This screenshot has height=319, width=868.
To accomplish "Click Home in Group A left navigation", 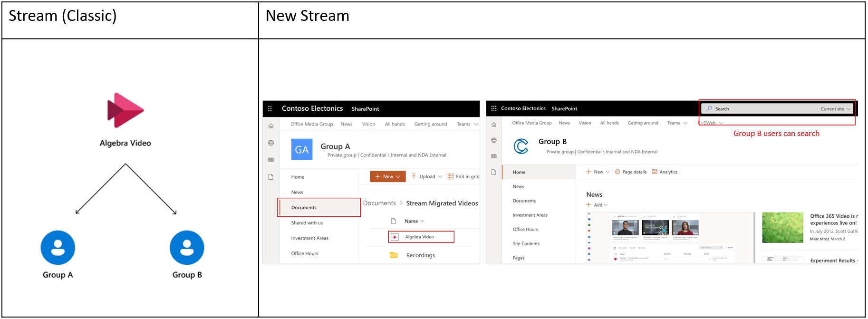I will coord(298,177).
